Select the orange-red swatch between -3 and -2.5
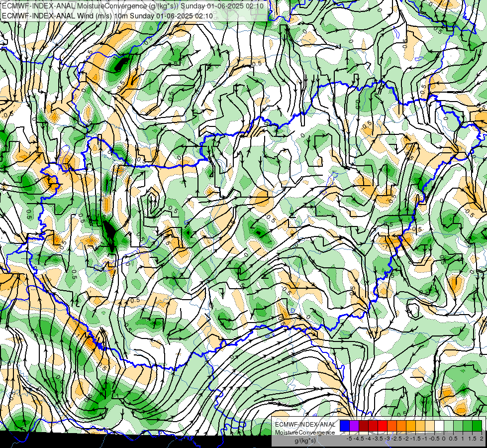The height and width of the screenshot is (448, 487). point(392,426)
